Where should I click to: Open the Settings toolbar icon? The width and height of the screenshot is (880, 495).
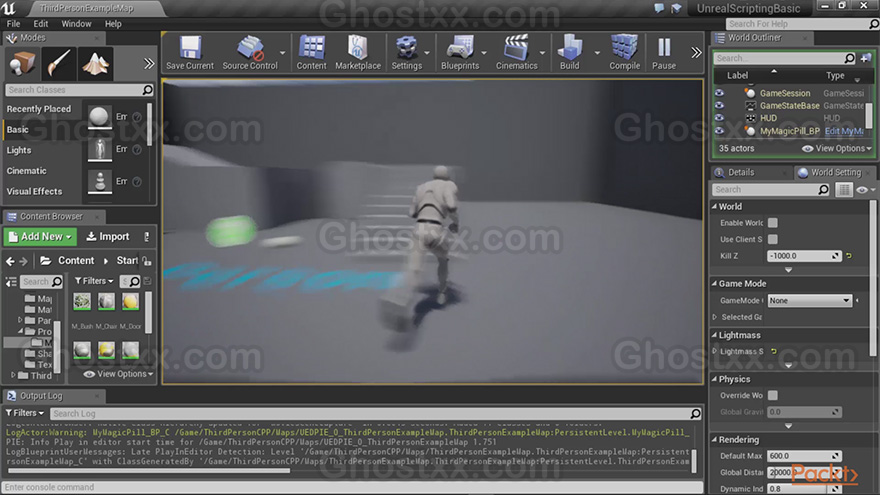406,53
